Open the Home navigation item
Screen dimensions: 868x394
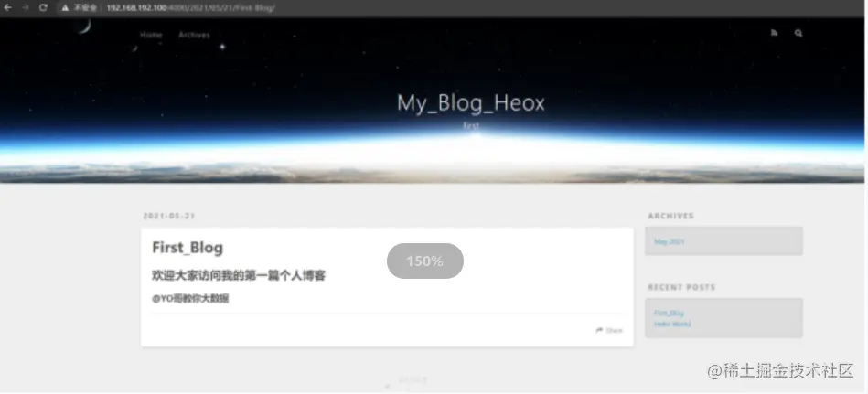click(x=151, y=35)
